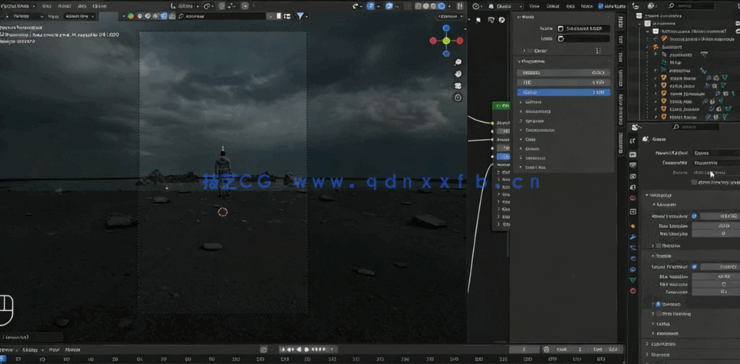
Task: Toggle the viewport Denoise checkbox
Action: [658, 246]
